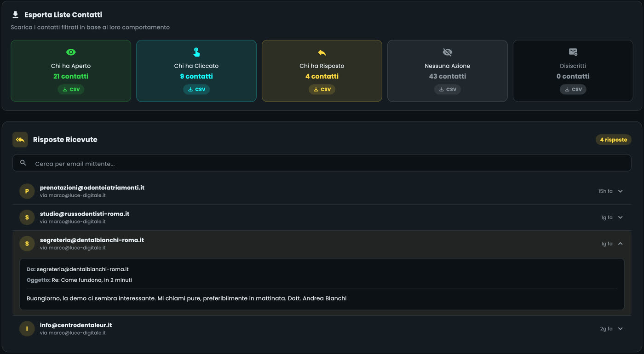644x354 pixels.
Task: Click the 2g fa timestamp
Action: coord(606,329)
